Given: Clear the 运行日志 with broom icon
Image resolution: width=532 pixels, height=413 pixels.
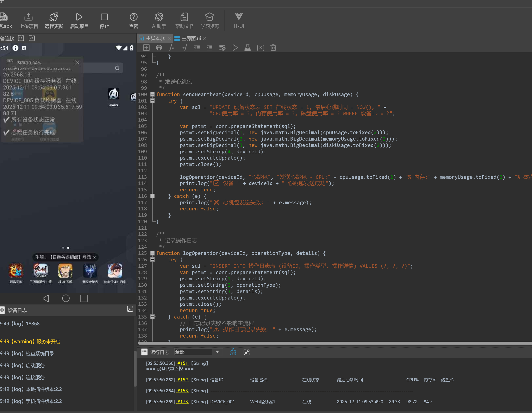Looking at the screenshot, I should (233, 352).
